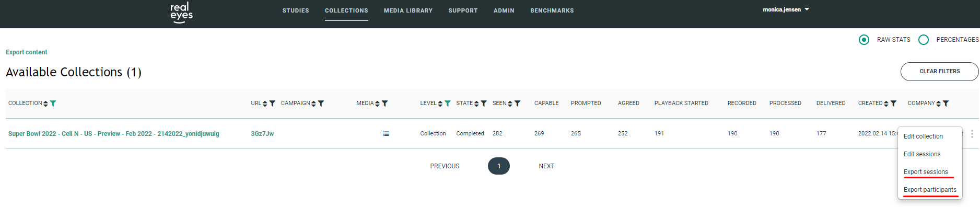Open the Super Bowl 2022 collection link

tap(113, 134)
